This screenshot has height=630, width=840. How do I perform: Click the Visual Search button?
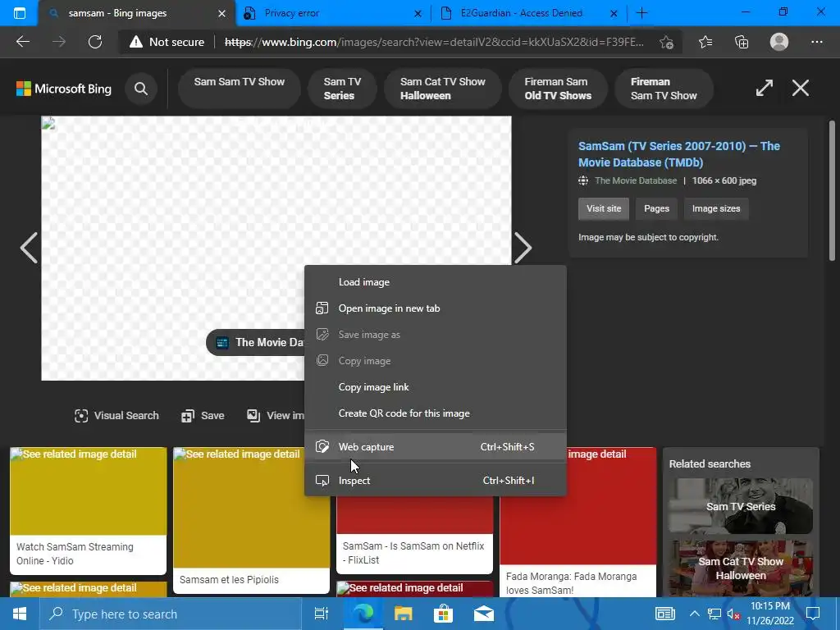116,416
